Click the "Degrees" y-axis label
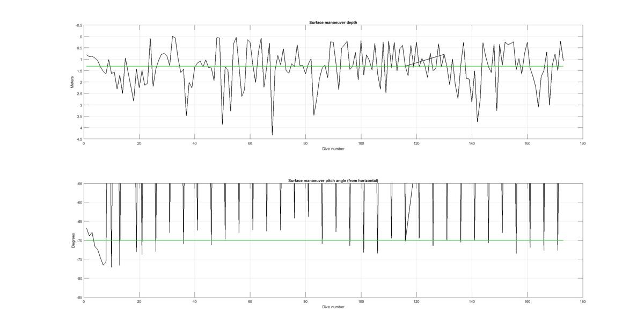This screenshot has width=644, height=334. click(72, 240)
